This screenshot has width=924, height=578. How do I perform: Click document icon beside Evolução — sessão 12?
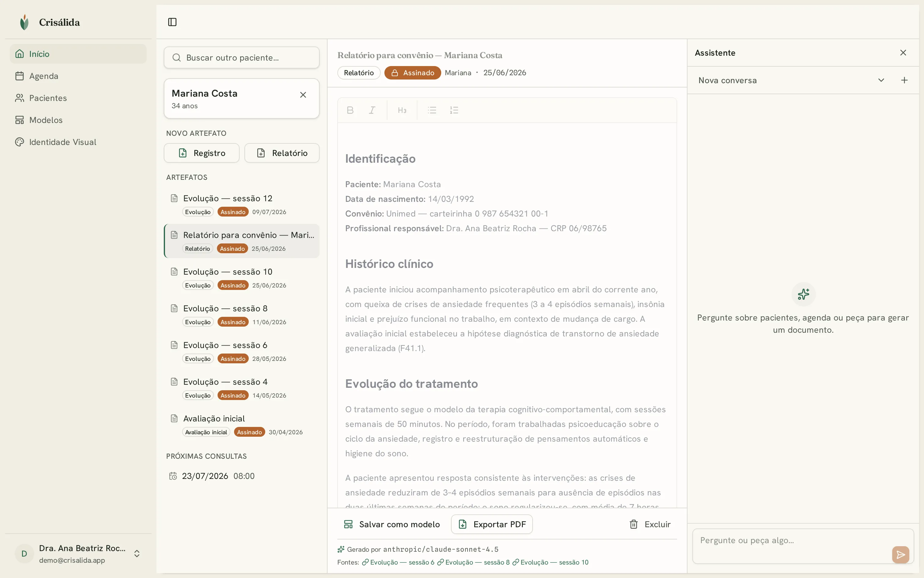(174, 198)
